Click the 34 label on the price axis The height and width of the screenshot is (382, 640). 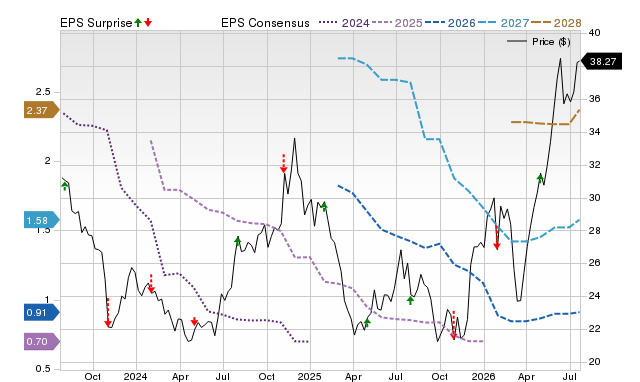point(595,132)
